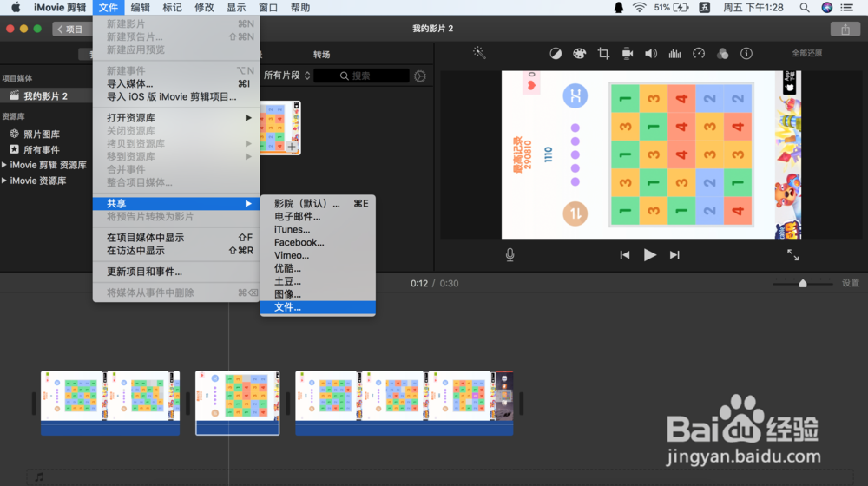Select 更新项目和事件... menu item
The height and width of the screenshot is (486, 868).
(176, 272)
